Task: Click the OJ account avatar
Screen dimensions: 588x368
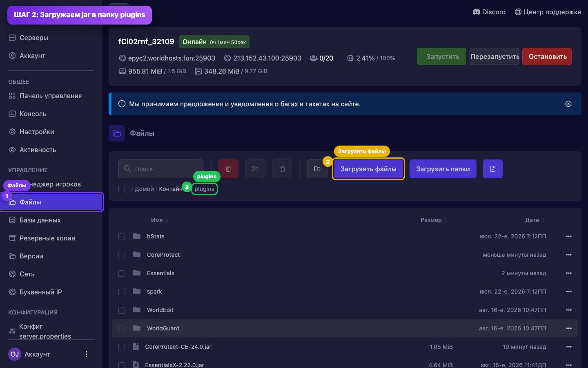Action: pyautogui.click(x=15, y=354)
